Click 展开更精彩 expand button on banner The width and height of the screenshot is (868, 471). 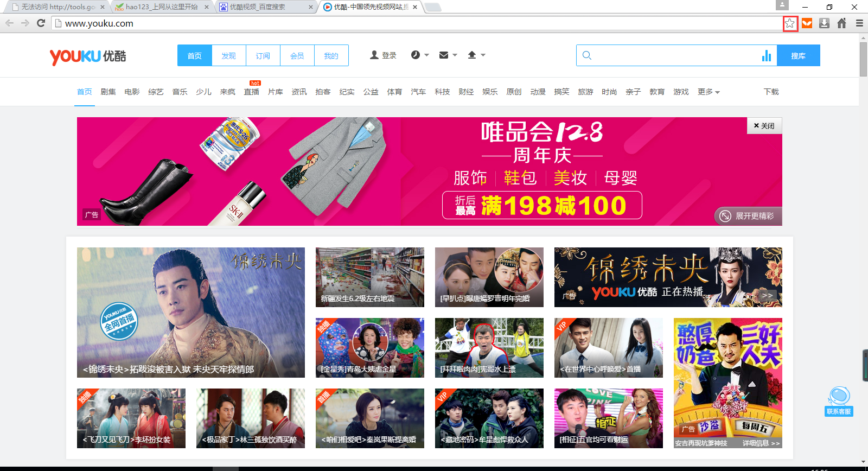[x=748, y=216]
